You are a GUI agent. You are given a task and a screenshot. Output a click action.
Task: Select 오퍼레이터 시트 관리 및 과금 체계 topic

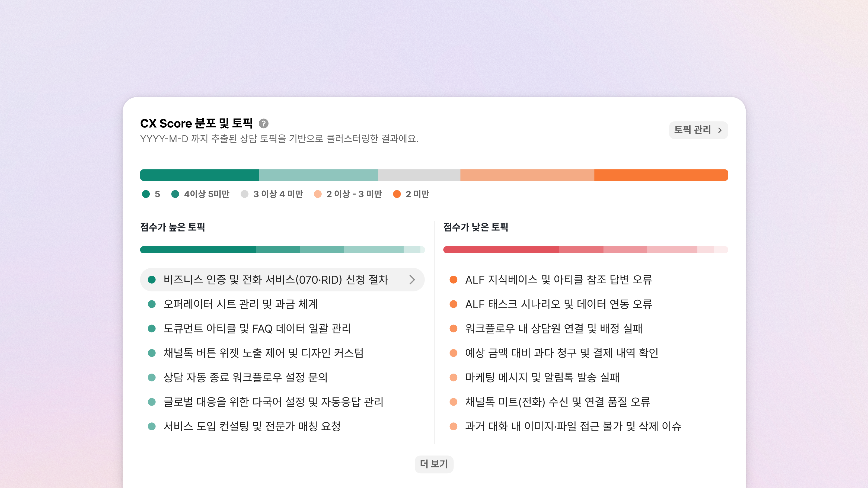[x=240, y=304]
